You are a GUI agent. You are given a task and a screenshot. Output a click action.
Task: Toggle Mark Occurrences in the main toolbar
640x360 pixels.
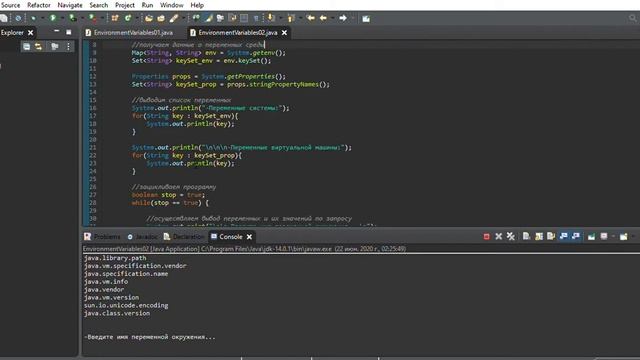pos(209,18)
